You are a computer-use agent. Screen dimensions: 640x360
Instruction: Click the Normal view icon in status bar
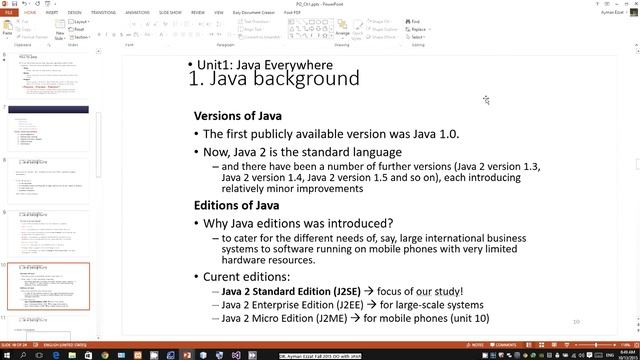tap(529, 345)
